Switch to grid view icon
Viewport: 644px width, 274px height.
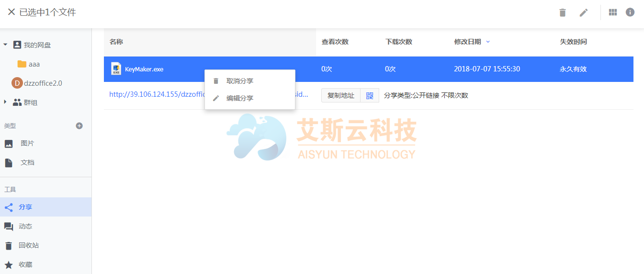pyautogui.click(x=613, y=12)
